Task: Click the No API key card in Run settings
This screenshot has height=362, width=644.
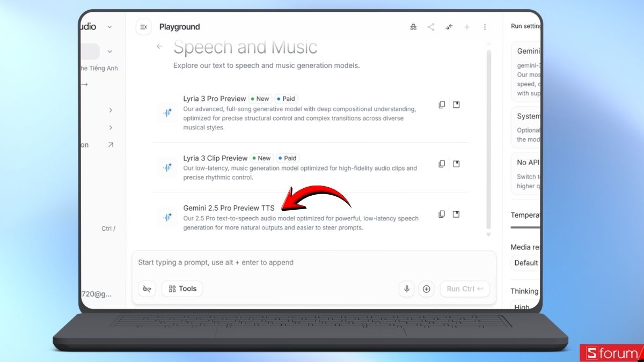Action: 525,173
